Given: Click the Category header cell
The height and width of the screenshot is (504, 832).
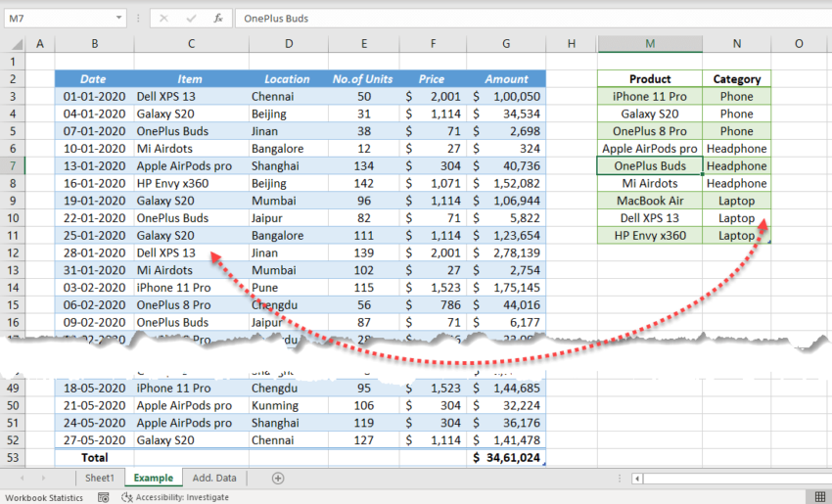Looking at the screenshot, I should [x=737, y=79].
